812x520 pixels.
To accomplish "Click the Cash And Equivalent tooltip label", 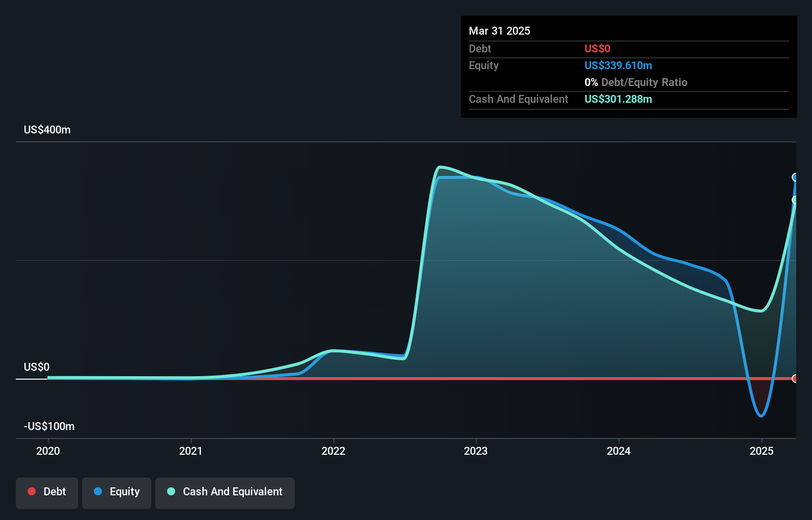I will tap(519, 99).
